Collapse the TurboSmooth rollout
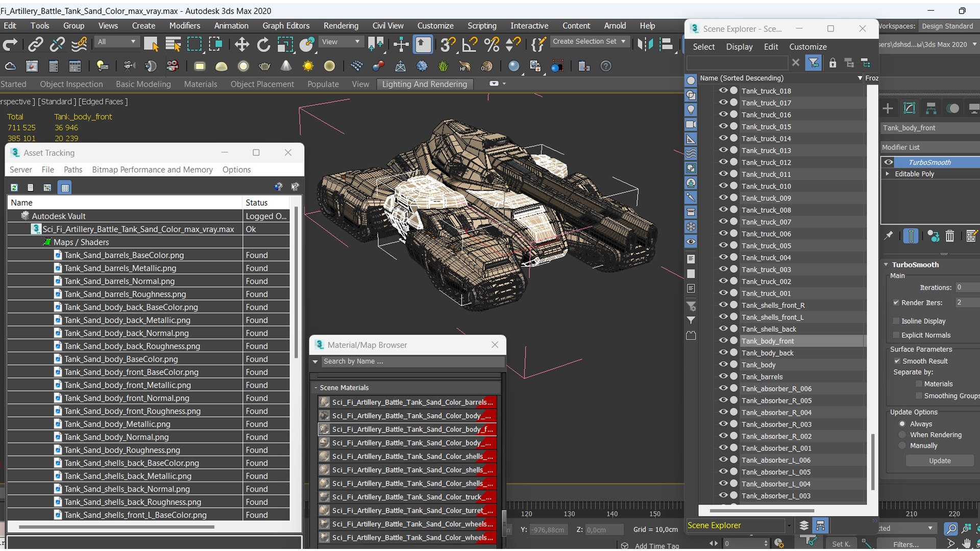Viewport: 980px width, 551px height. point(886,264)
